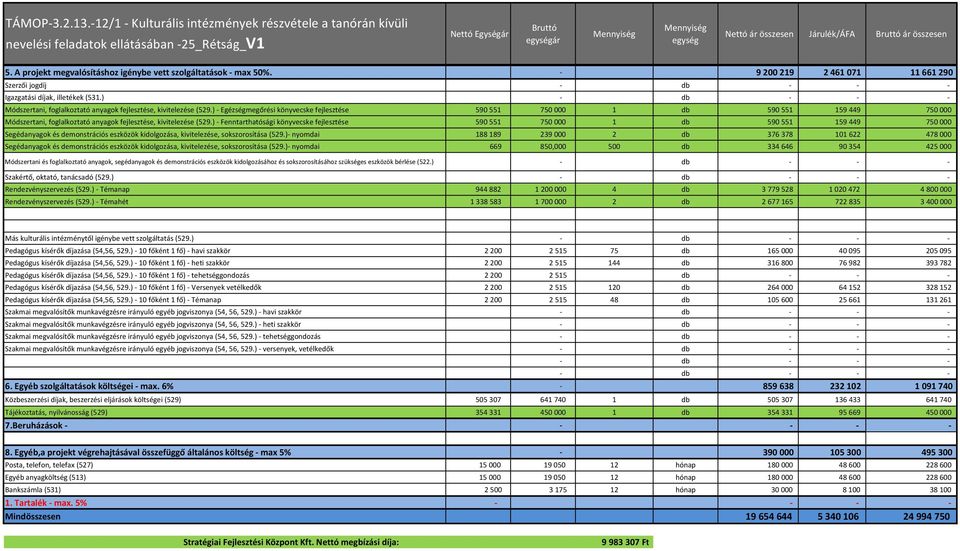Select the net total 334 646
This screenshot has height=551, width=960.
tap(780, 147)
